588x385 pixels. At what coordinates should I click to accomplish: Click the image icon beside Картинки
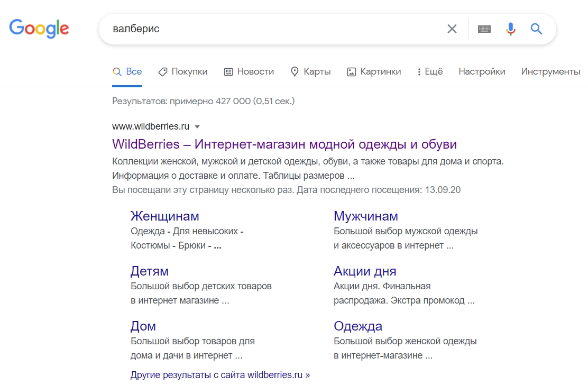[x=351, y=71]
